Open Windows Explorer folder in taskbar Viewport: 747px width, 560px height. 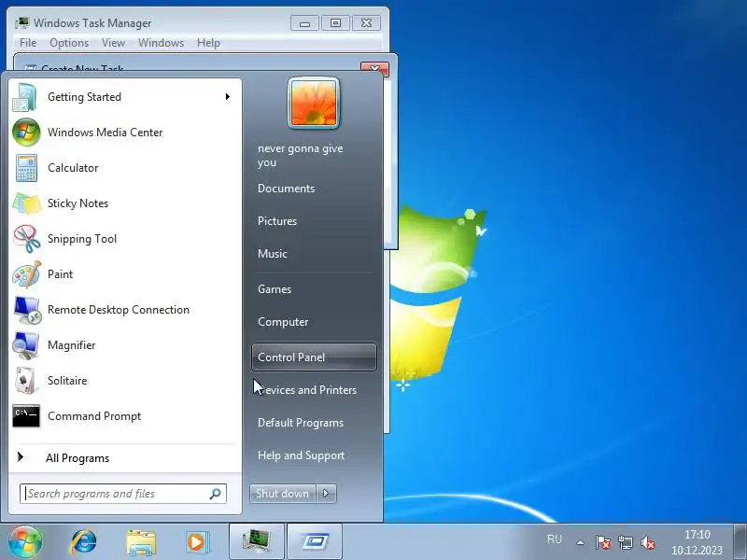pos(141,542)
